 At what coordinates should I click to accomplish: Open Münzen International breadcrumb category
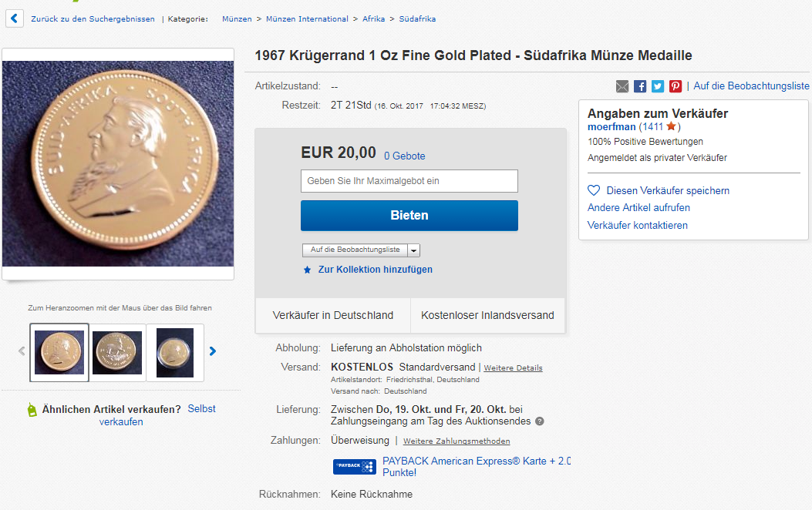307,18
